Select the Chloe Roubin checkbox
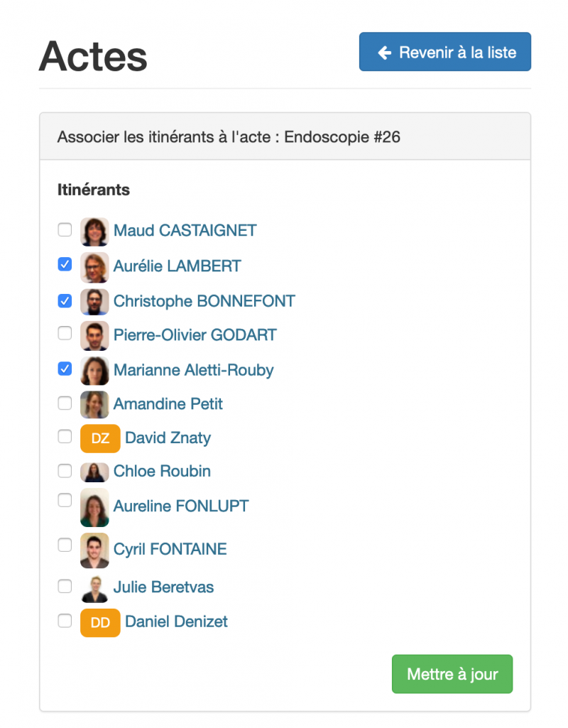568x728 pixels. 65,470
